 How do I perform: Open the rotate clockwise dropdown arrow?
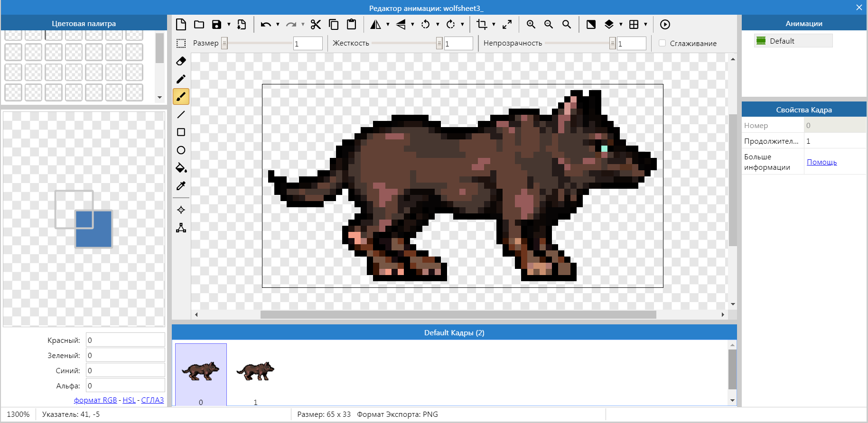point(462,25)
